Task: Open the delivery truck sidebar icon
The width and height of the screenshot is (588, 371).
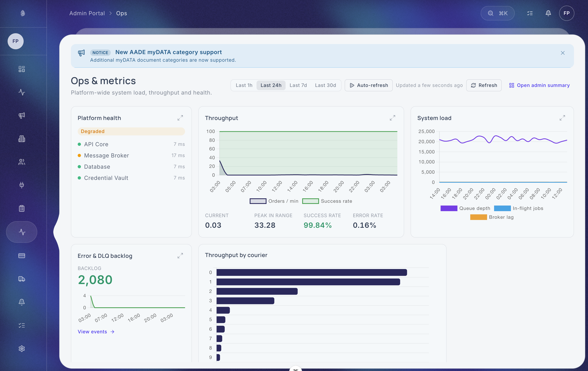Action: coord(22,279)
